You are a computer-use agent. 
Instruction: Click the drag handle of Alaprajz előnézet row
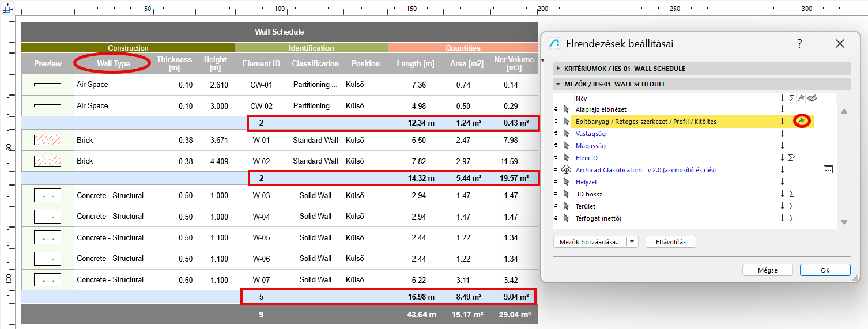click(556, 109)
